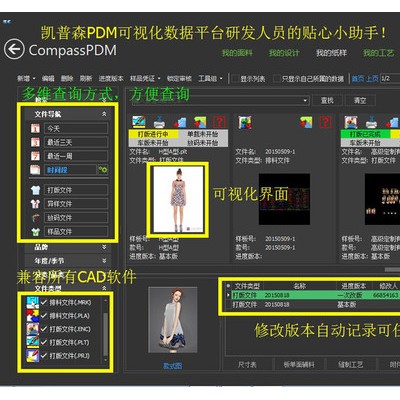The width and height of the screenshot is (400, 400).
Task: Open the green gear settings beside 时间段
Action: (x=103, y=170)
